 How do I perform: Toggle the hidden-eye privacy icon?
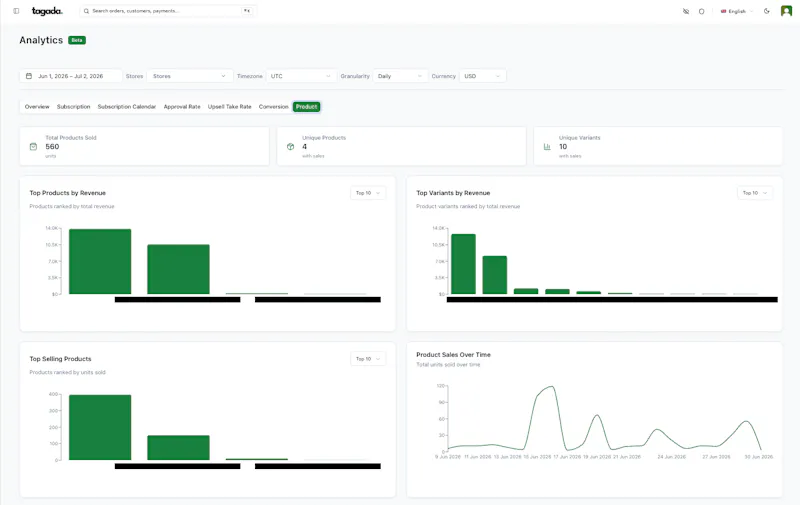click(686, 11)
